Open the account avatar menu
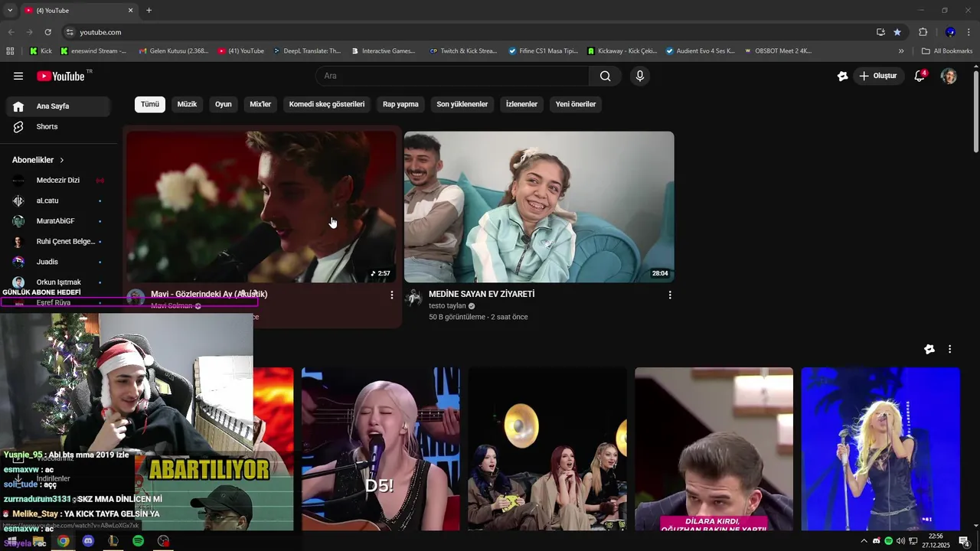Screen dimensions: 980x551 [949, 76]
